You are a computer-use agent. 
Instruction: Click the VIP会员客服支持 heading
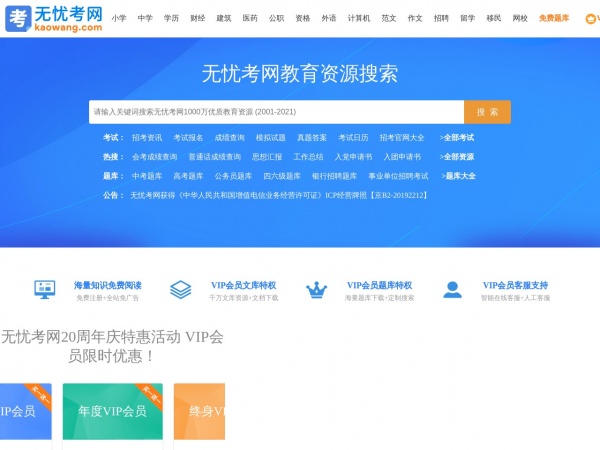click(x=515, y=285)
